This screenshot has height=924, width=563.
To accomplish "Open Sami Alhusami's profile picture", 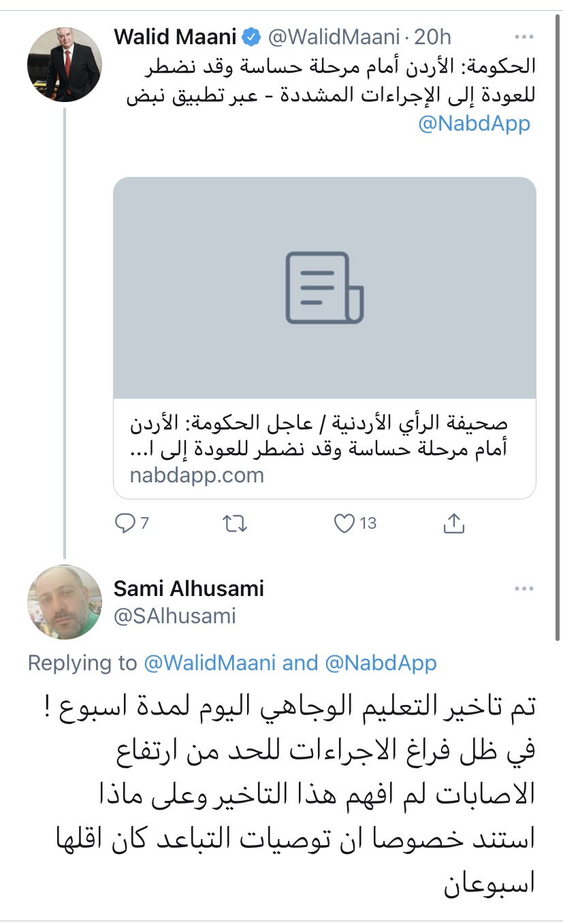I will (x=64, y=602).
